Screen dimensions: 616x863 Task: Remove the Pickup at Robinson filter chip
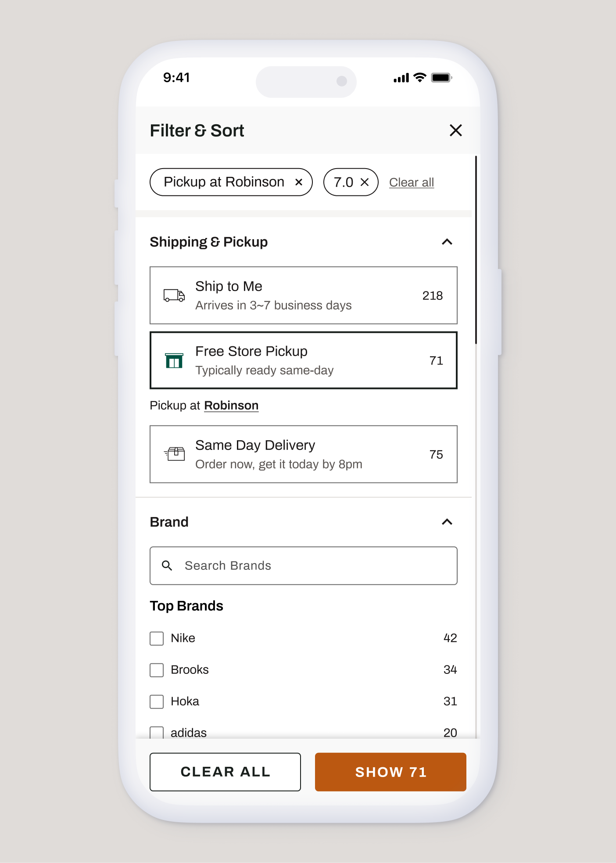(299, 182)
